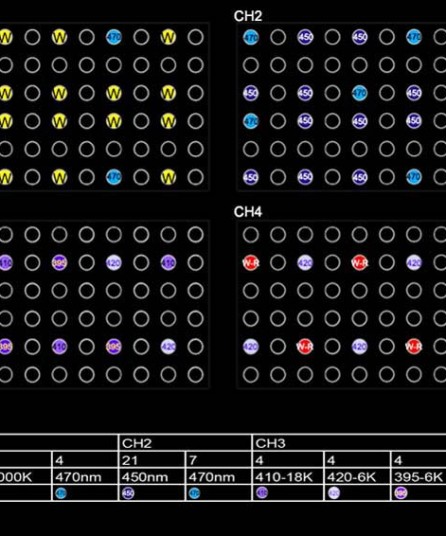
Task: Select the leftmost 470 LED in the CH2 grid's top row
Action: point(251,37)
